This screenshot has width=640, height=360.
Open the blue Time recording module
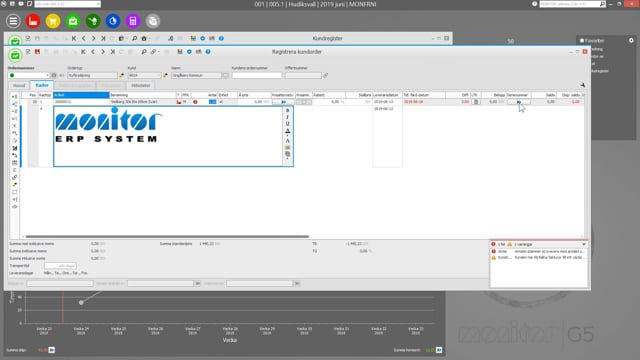coord(113,21)
